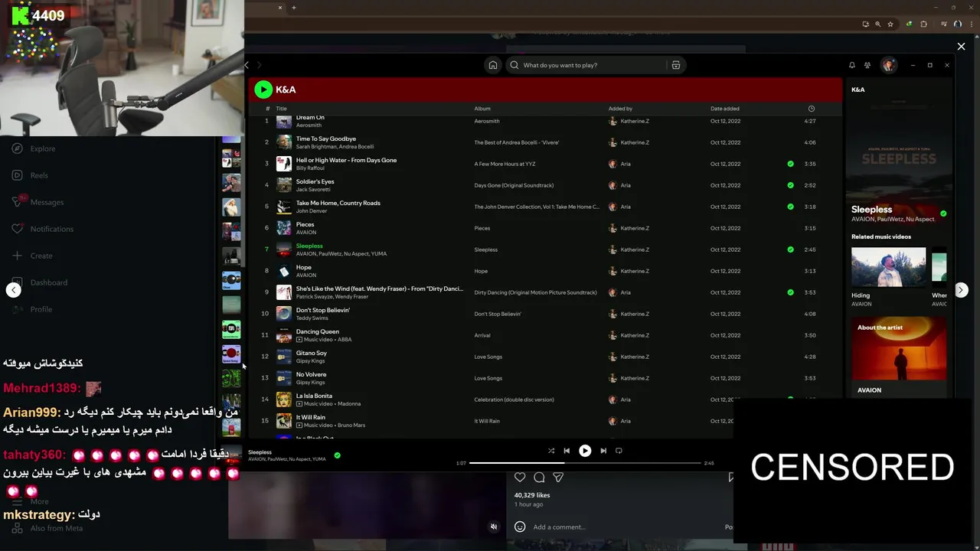Open emoji picker beside Add a comment

(520, 527)
